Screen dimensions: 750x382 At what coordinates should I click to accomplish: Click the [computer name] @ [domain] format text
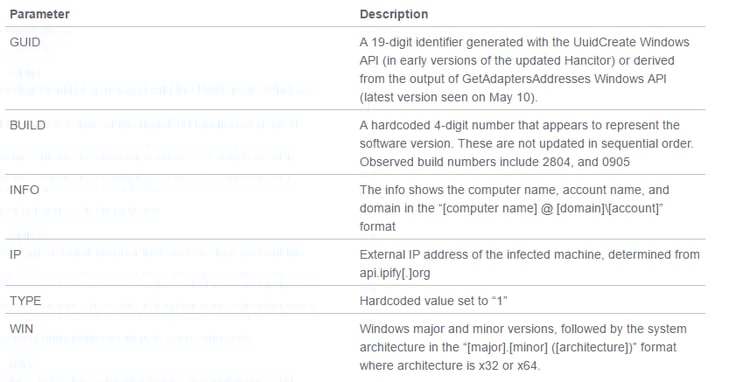(511, 208)
